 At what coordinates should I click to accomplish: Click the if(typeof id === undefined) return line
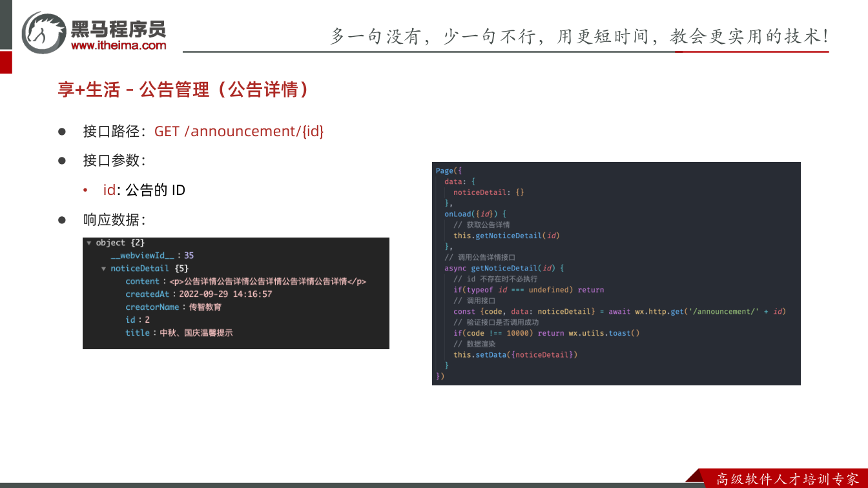click(529, 290)
